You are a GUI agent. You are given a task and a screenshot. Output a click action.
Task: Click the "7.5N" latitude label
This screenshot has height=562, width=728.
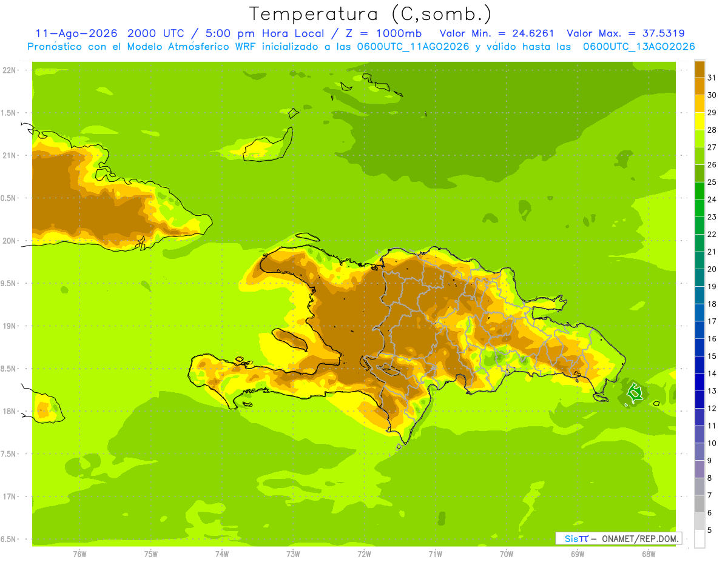9,454
